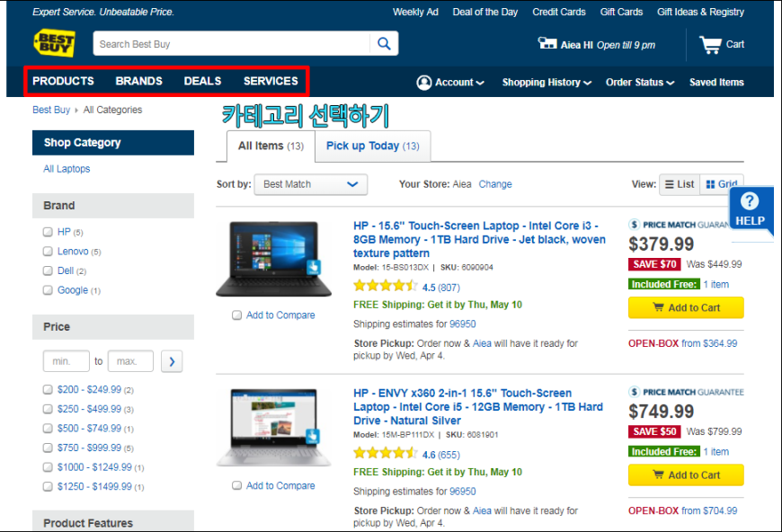The width and height of the screenshot is (782, 532).
Task: Tick Add to Compare for HP 15.6" laptop
Action: pos(237,315)
